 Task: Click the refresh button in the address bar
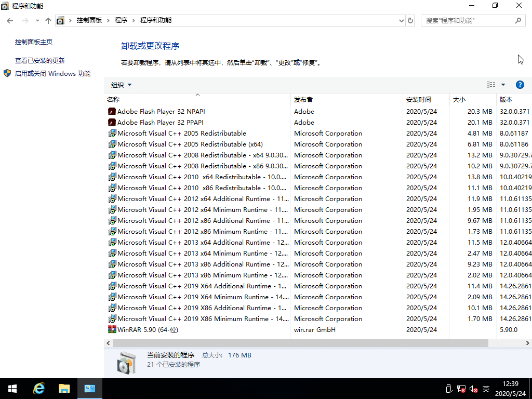(x=410, y=20)
